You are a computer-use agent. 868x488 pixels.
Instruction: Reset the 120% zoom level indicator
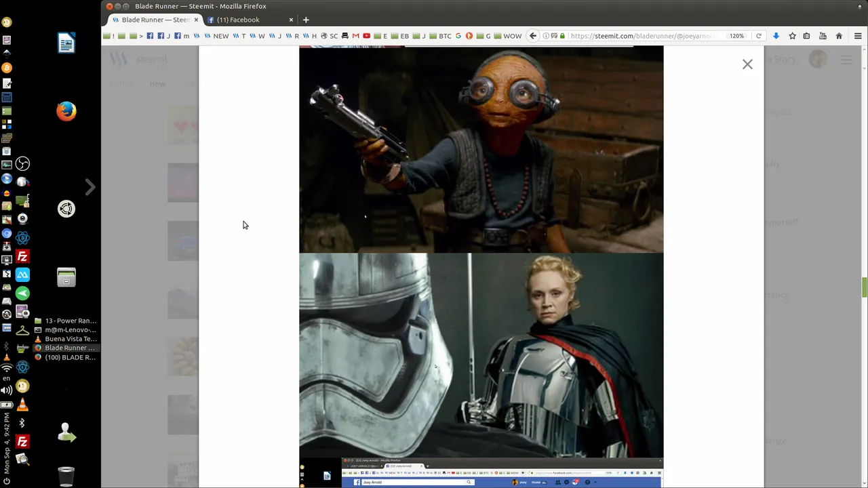click(x=737, y=36)
